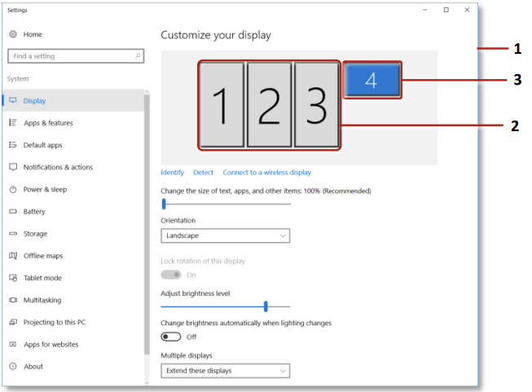Click the brightness level slider handle
532x392 pixels.
(266, 306)
